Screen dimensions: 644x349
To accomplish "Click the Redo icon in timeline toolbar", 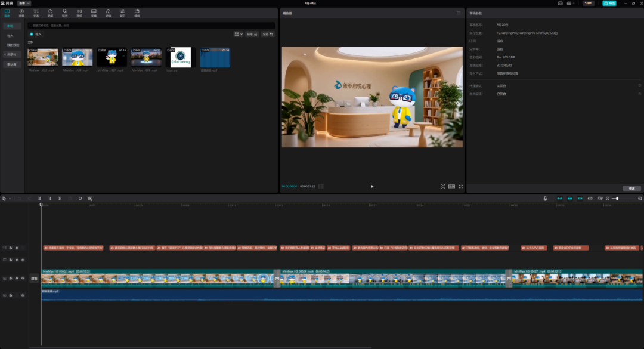I will tap(29, 199).
